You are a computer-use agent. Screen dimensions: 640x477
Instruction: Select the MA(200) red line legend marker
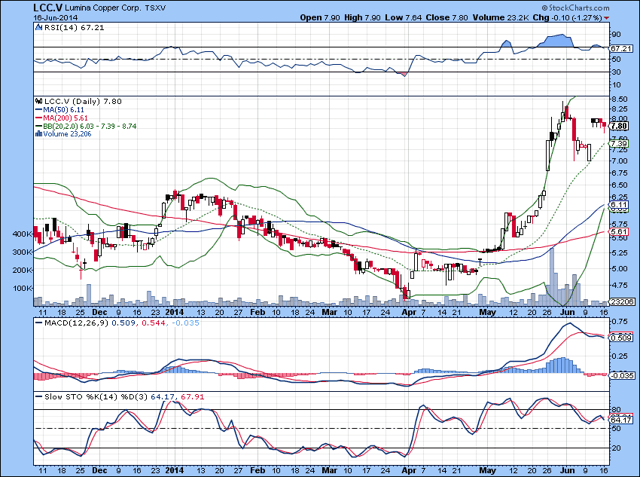pos(39,118)
